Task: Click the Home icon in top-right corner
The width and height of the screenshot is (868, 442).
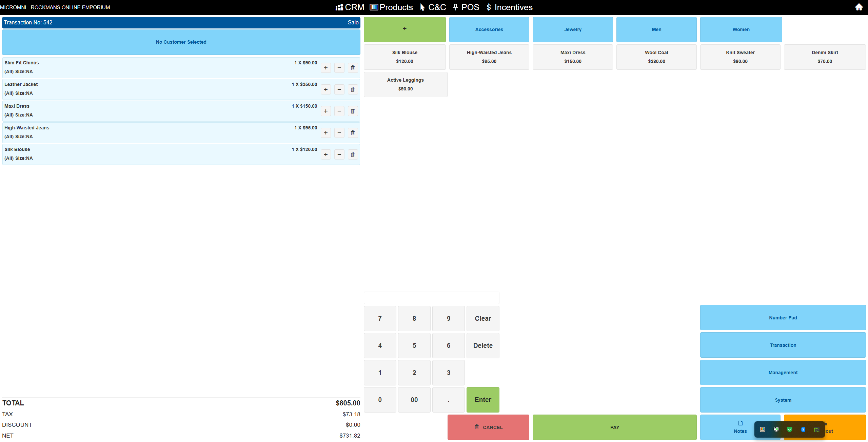Action: coord(859,7)
